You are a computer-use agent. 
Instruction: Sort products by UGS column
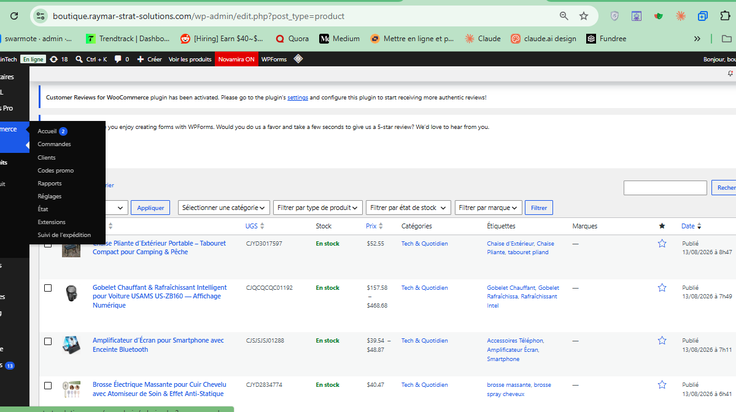tap(254, 226)
